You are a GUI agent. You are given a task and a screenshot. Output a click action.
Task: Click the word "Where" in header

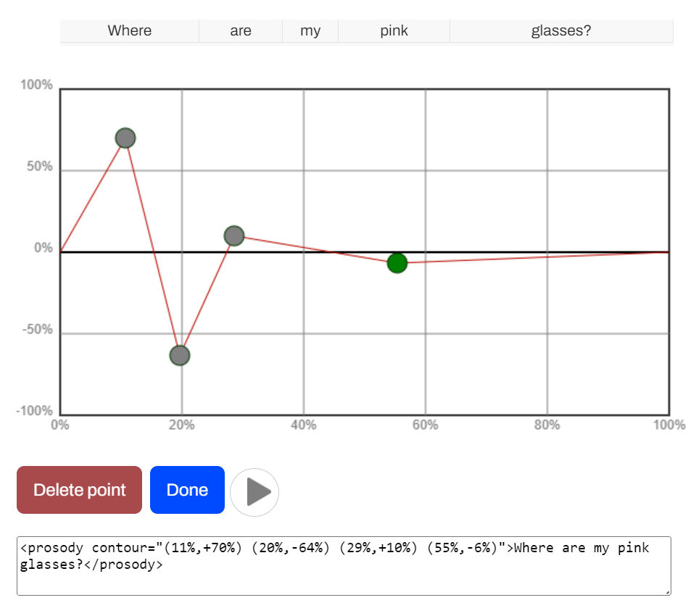[130, 30]
